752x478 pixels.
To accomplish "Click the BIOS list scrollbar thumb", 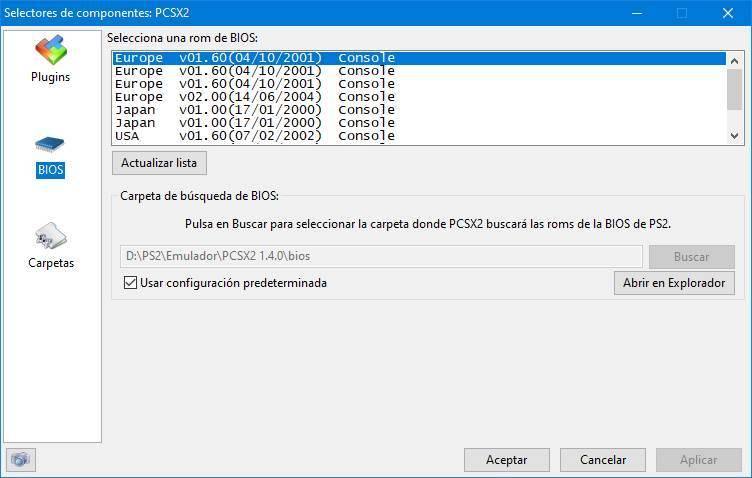I will click(x=734, y=90).
